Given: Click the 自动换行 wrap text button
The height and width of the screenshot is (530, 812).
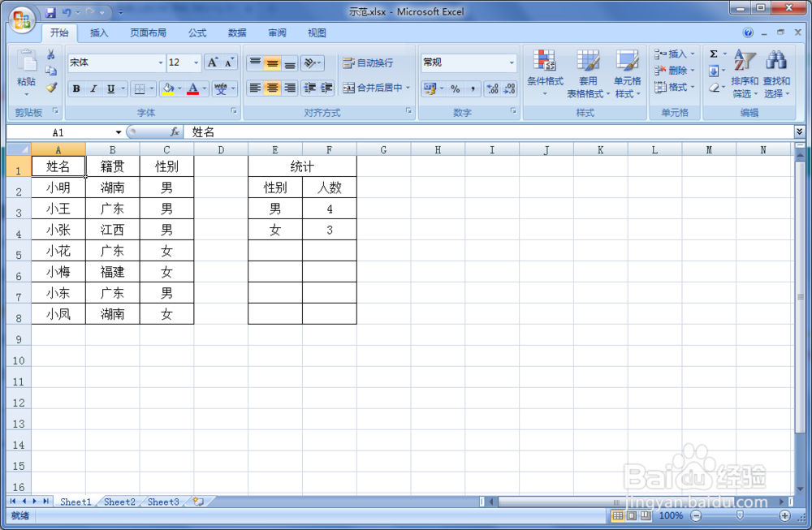Looking at the screenshot, I should 368,63.
